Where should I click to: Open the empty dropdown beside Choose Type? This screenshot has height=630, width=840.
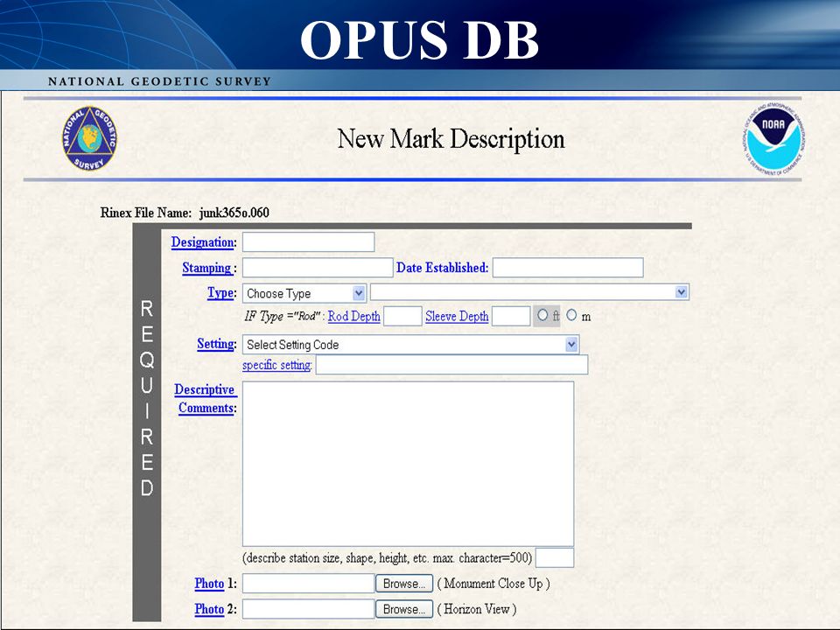[x=529, y=292]
